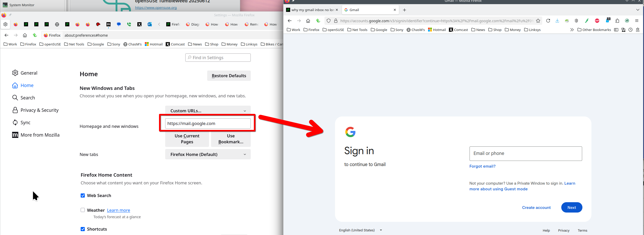Click the AdBlock Plus ABP icon
The image size is (644, 235).
click(x=597, y=21)
